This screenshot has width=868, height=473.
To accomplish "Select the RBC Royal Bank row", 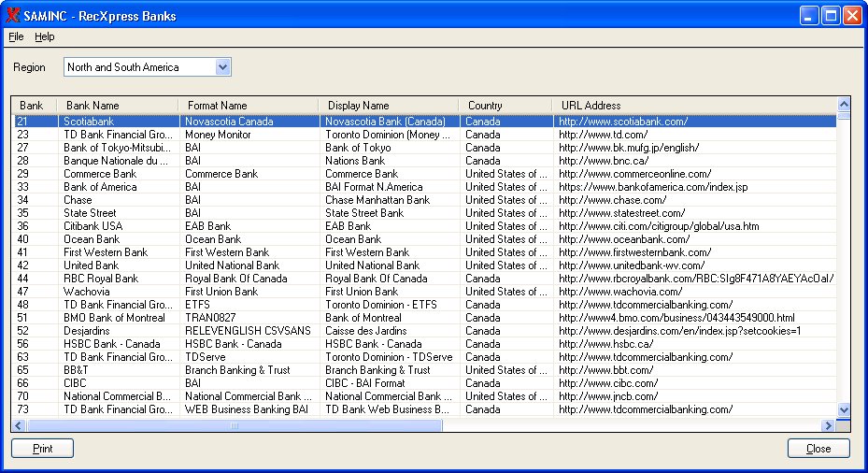I will pos(425,279).
